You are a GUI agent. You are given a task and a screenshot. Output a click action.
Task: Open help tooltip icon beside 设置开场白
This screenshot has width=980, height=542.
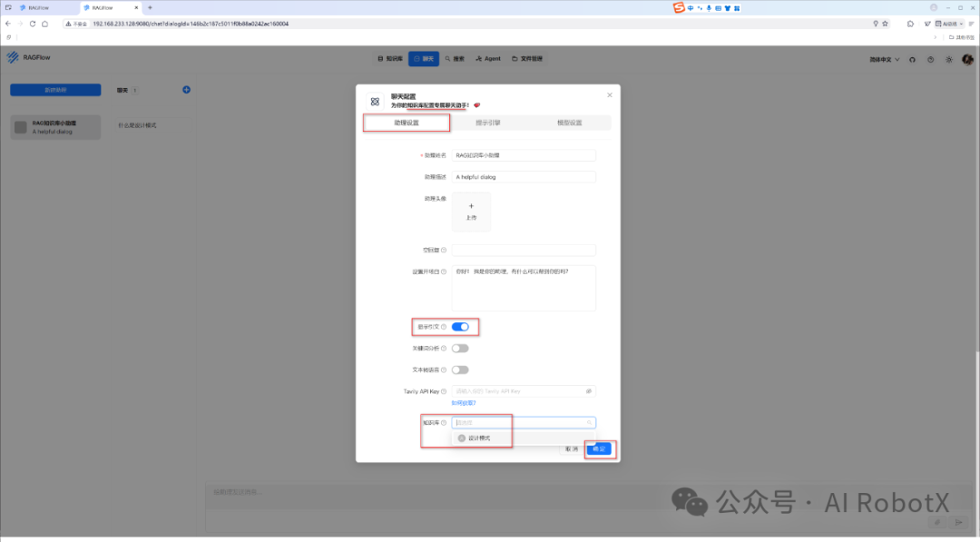tap(444, 272)
